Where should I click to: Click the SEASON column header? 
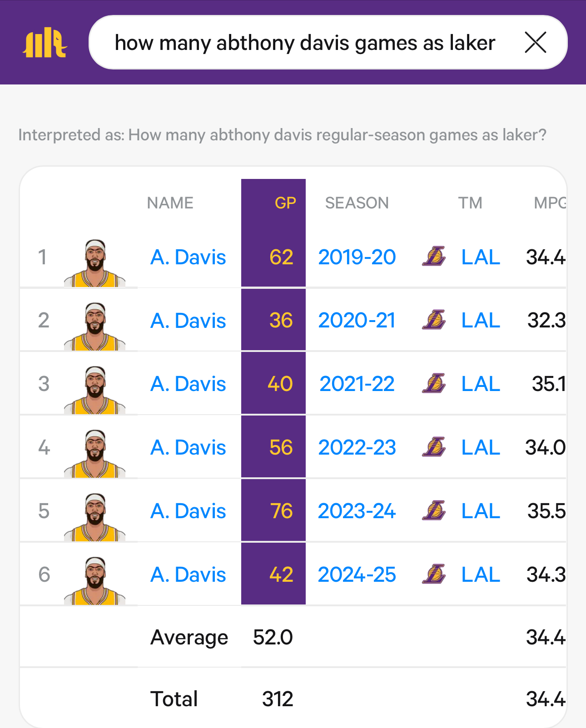point(357,203)
